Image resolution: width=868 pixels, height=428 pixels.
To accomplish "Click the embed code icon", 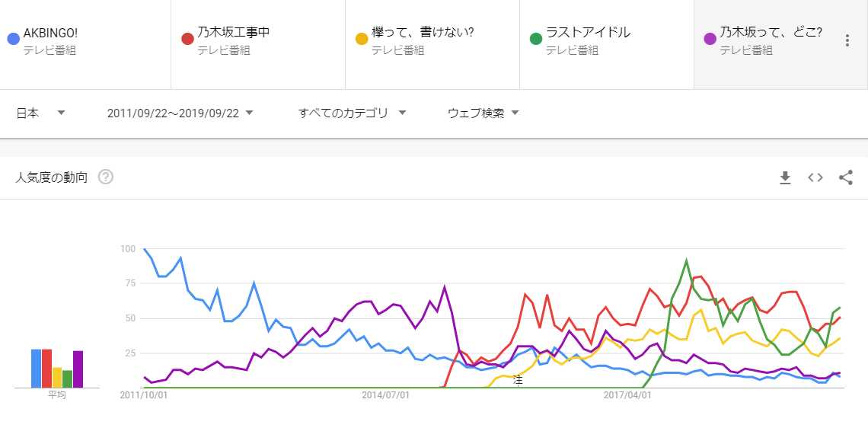I will pos(815,177).
